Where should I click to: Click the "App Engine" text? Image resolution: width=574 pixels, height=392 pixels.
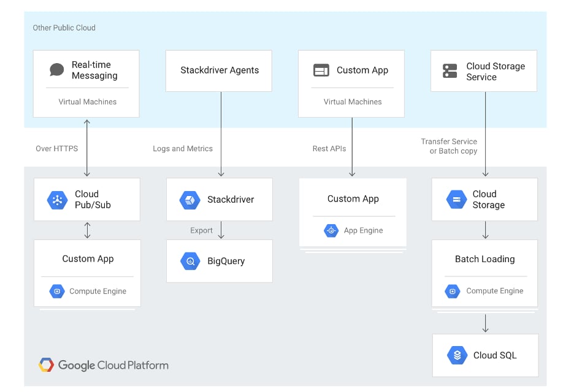click(x=363, y=230)
